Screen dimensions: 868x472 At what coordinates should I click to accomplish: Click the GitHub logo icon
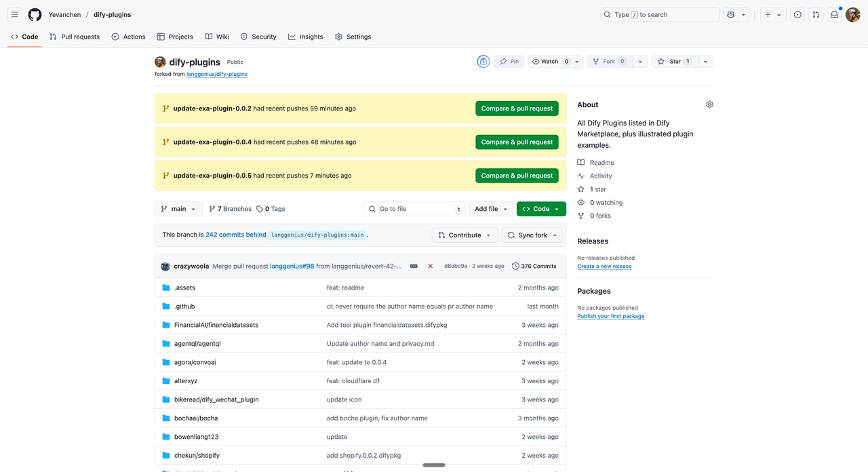[35, 14]
